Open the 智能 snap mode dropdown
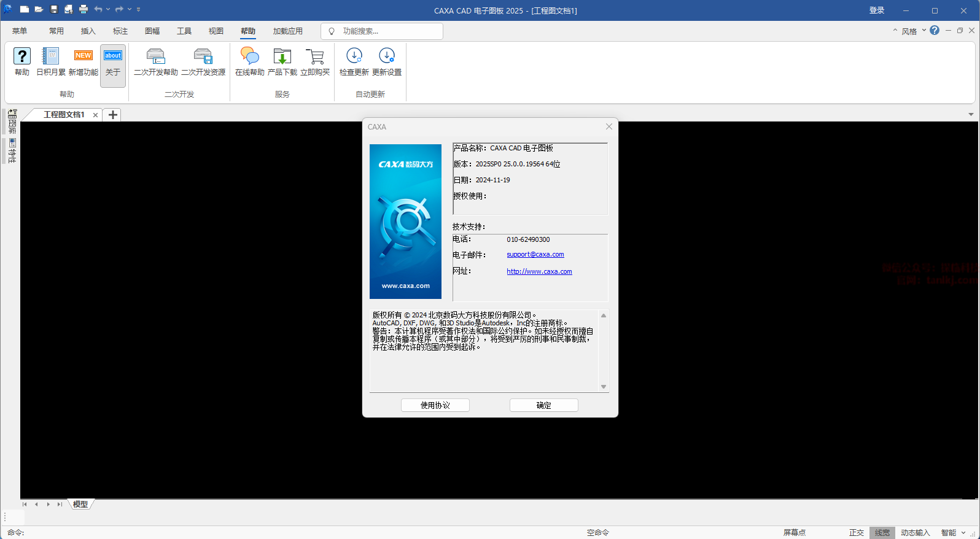 (963, 532)
